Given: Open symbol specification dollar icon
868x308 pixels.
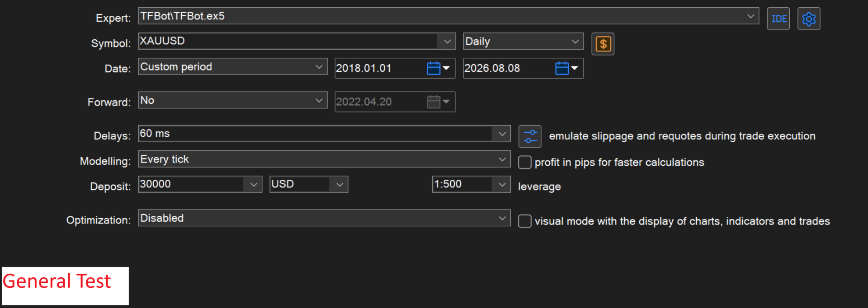Looking at the screenshot, I should click(603, 44).
